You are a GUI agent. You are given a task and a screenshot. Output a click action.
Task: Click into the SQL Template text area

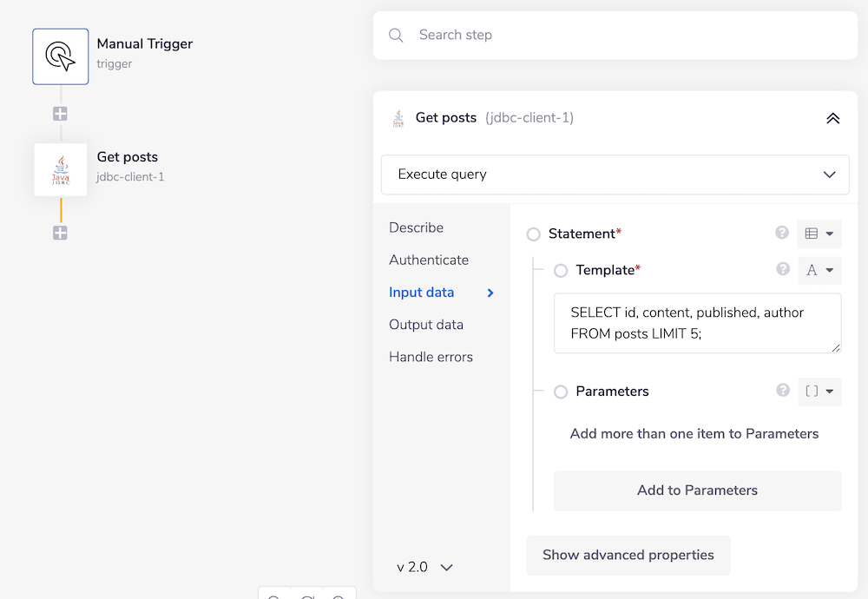[x=697, y=323]
